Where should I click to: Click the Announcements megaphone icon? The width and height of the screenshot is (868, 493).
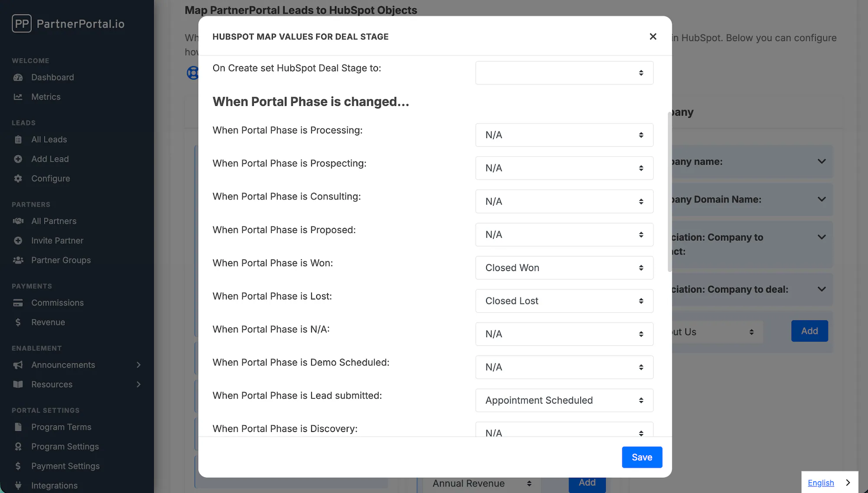(x=18, y=365)
